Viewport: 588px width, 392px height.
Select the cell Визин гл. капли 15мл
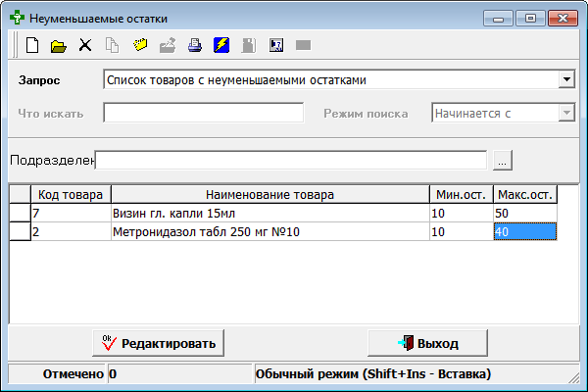tap(270, 213)
